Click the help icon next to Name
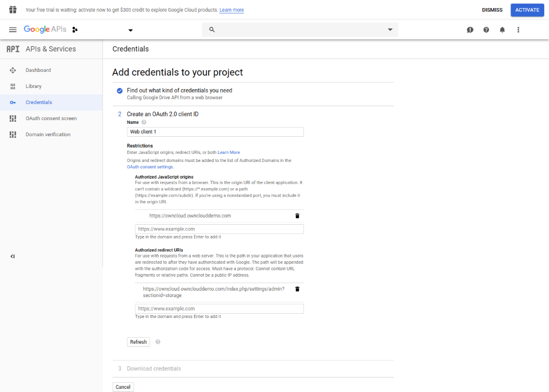The width and height of the screenshot is (549, 392). click(x=144, y=122)
